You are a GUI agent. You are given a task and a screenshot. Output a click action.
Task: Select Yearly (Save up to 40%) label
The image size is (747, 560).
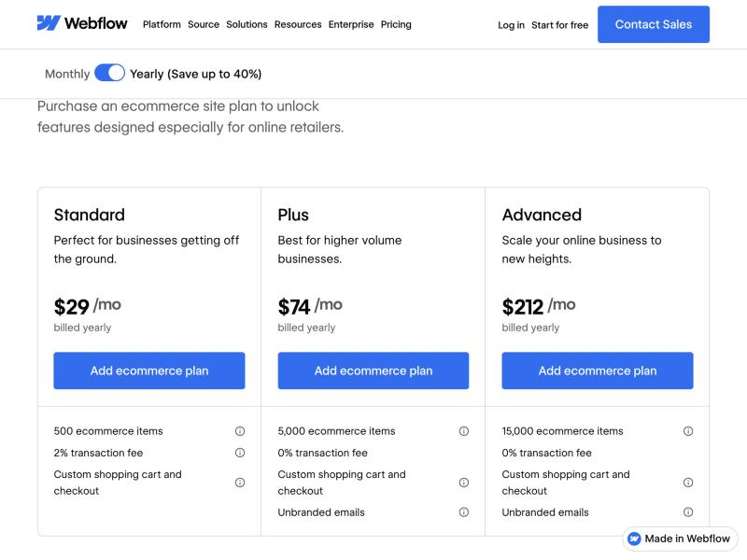click(196, 74)
